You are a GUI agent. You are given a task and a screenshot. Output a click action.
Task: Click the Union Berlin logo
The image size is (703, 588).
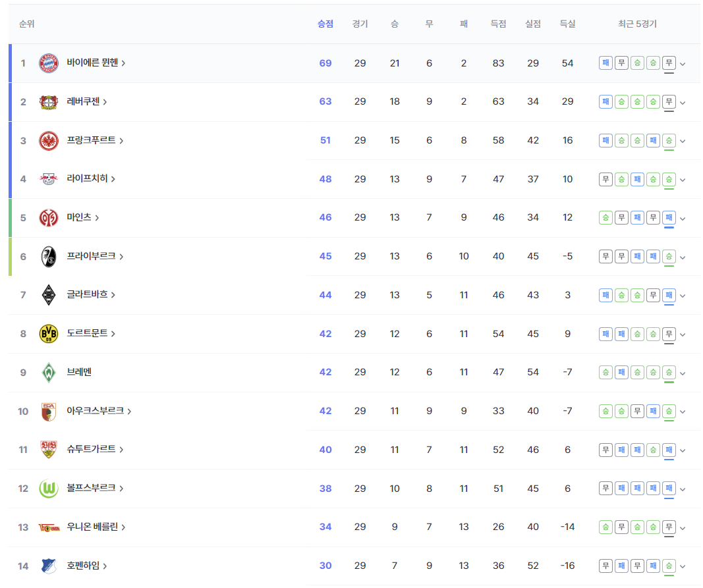point(48,527)
